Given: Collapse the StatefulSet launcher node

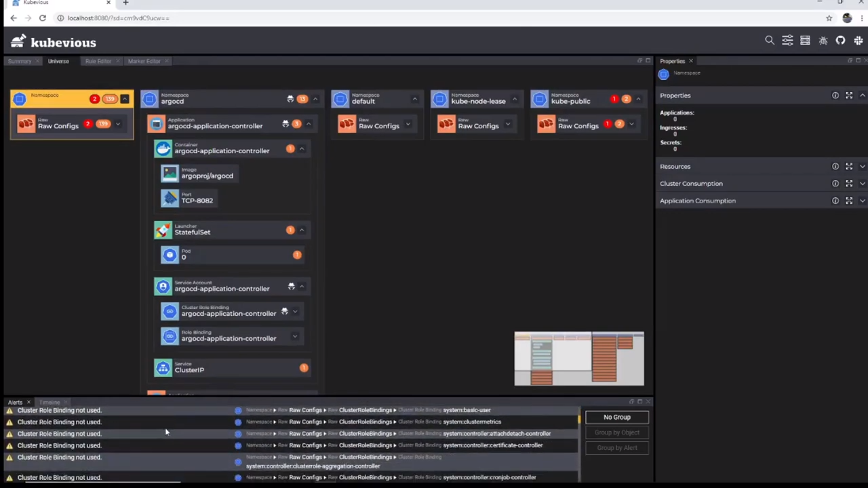Looking at the screenshot, I should coord(302,230).
